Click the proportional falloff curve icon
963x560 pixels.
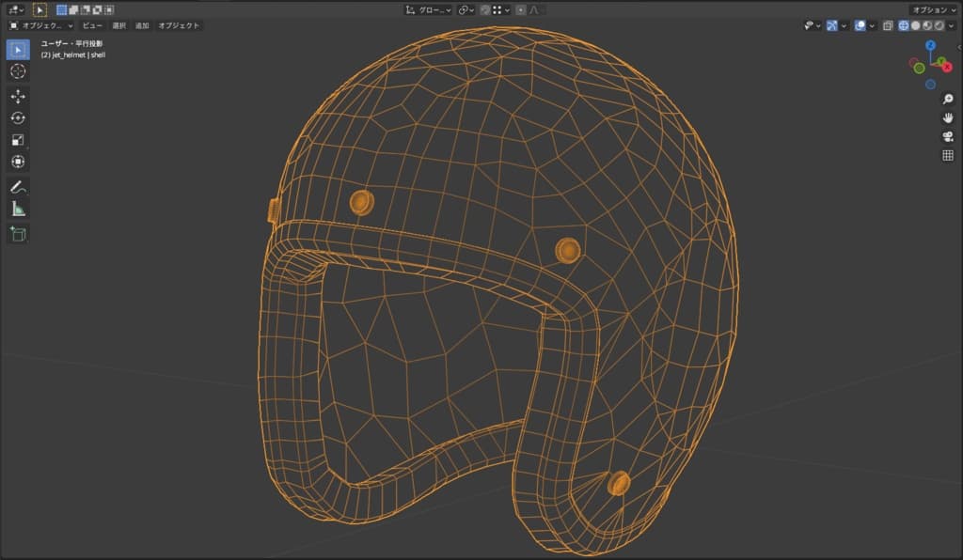534,9
